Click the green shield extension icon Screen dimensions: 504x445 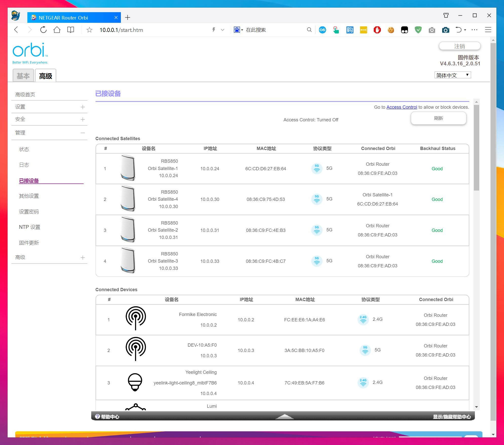tap(418, 30)
